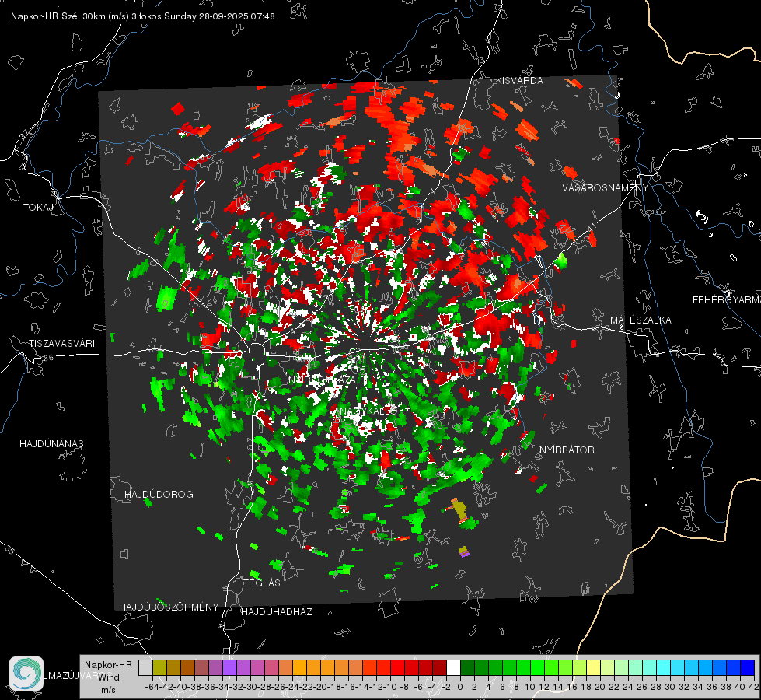Click the HAJDÚBÖSZÖRMÉNY label
Viewport: 761px width, 700px height.
click(x=169, y=607)
